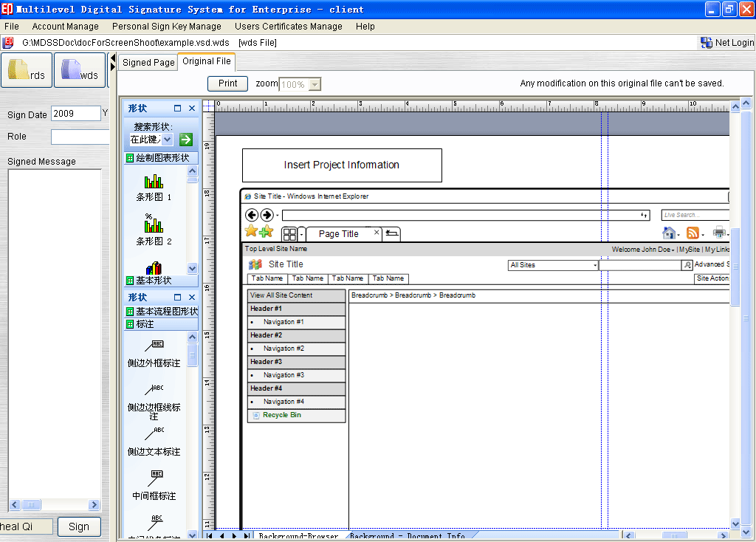The width and height of the screenshot is (756, 542).
Task: Select the Background-Browser page tab
Action: pyautogui.click(x=298, y=536)
